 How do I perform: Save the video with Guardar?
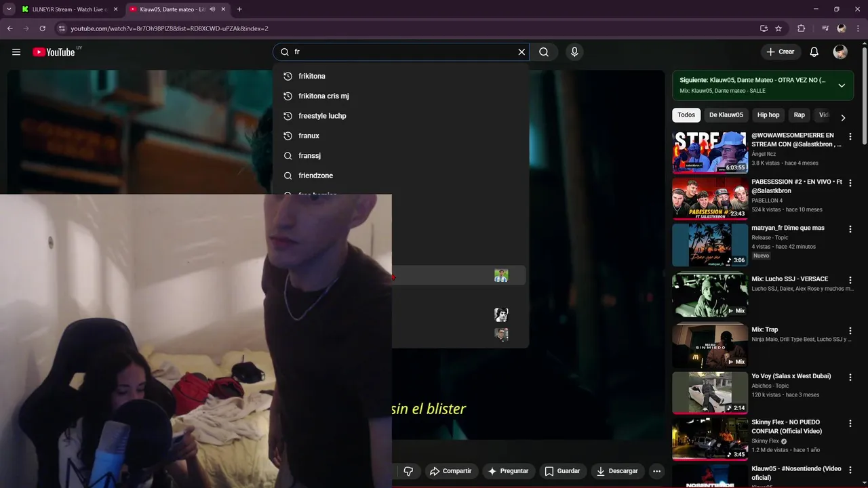coord(562,471)
